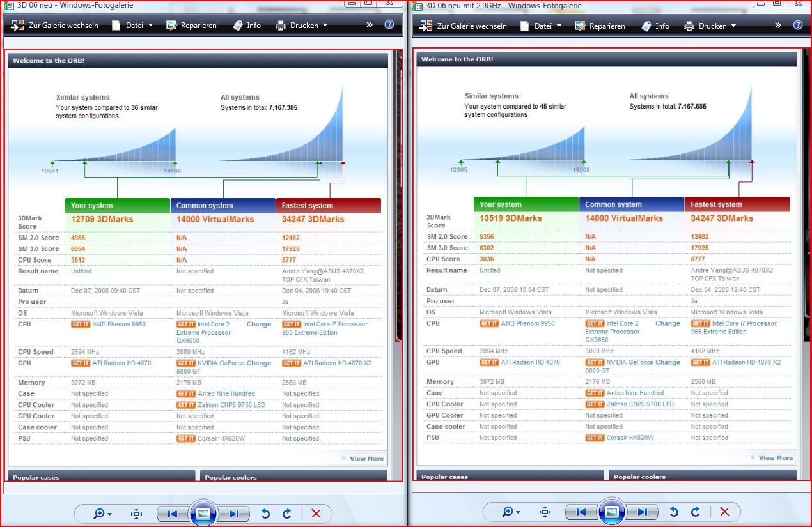Click SM 2.0 Score value 5356
This screenshot has width=812, height=527.
coord(487,236)
